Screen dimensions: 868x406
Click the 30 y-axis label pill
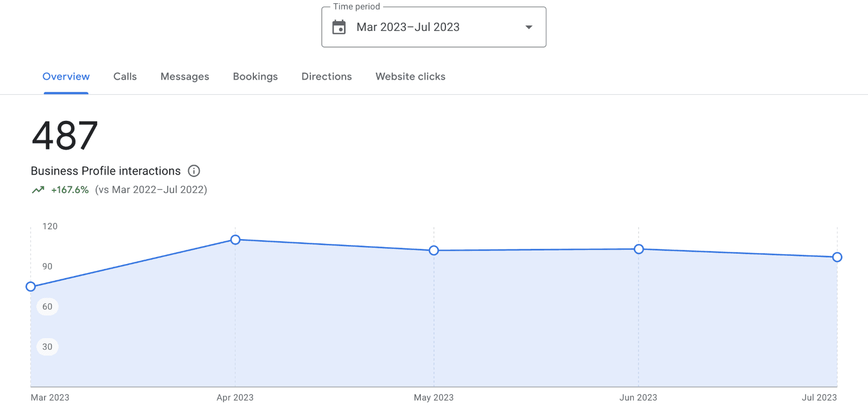47,347
